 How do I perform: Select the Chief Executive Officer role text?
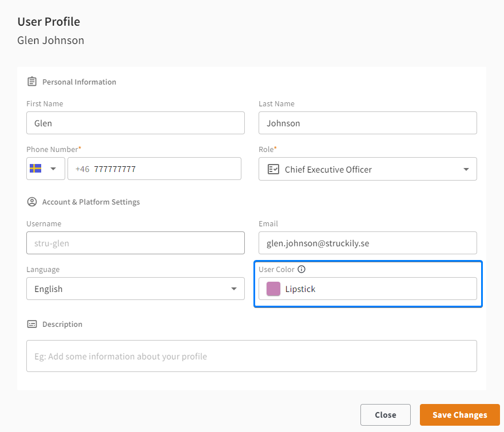point(328,169)
